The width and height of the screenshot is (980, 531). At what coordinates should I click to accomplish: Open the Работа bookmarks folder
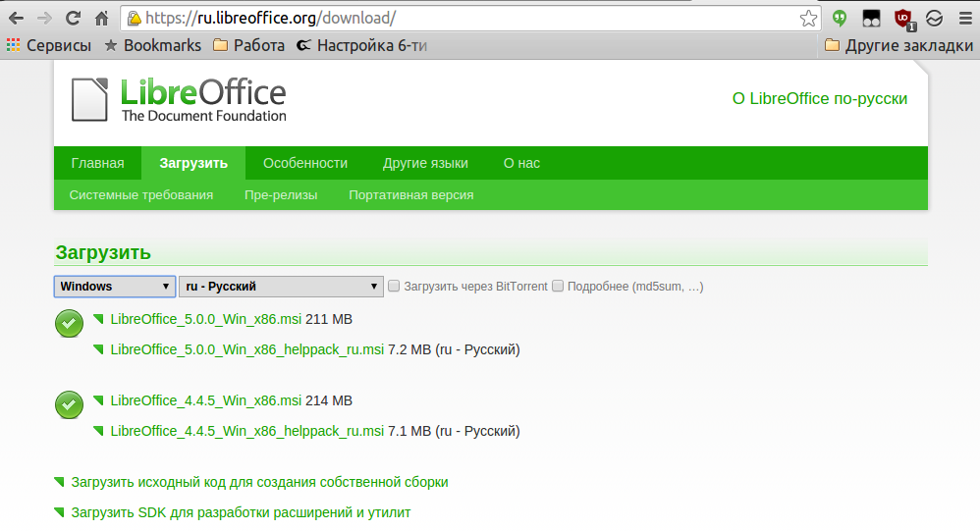(x=248, y=45)
